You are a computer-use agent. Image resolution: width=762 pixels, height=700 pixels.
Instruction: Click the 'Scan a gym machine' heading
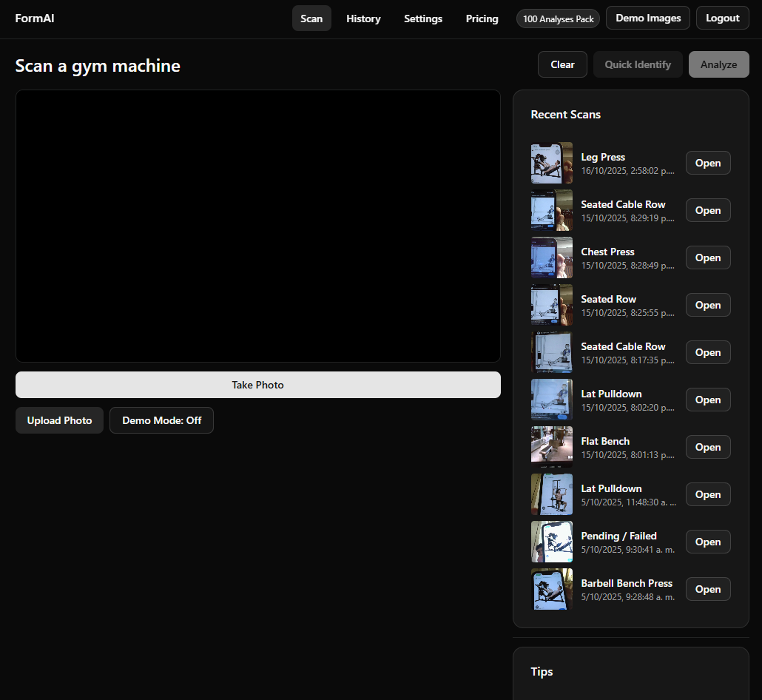coord(98,66)
